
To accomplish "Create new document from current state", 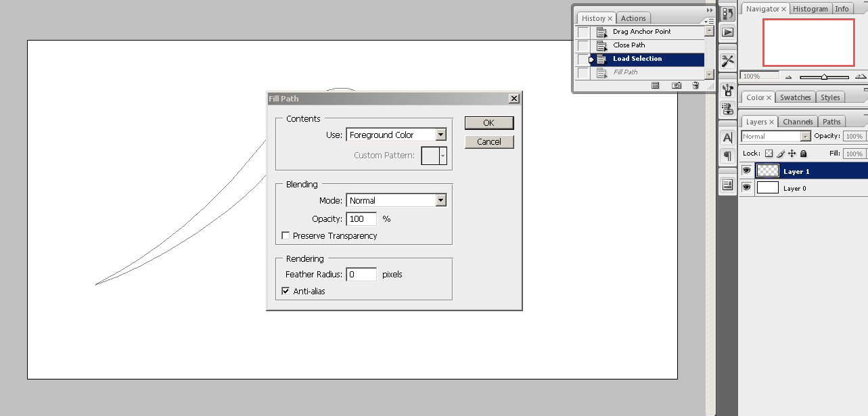I will [655, 85].
